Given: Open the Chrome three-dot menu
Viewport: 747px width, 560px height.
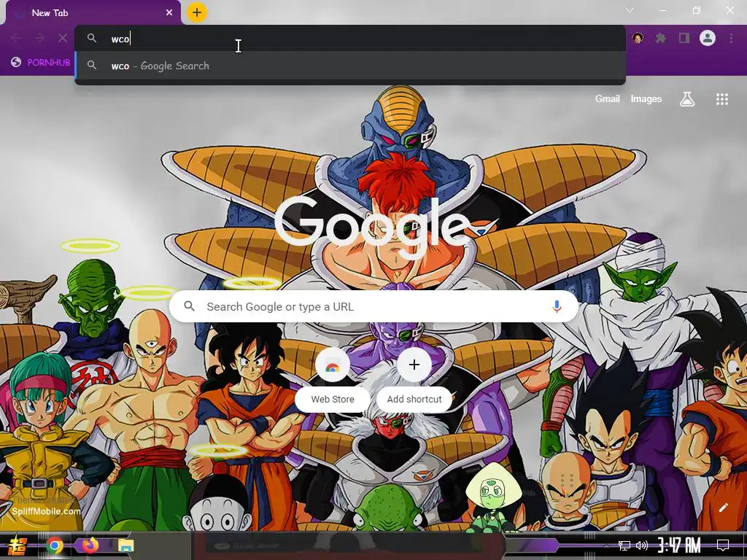Looking at the screenshot, I should click(x=731, y=38).
